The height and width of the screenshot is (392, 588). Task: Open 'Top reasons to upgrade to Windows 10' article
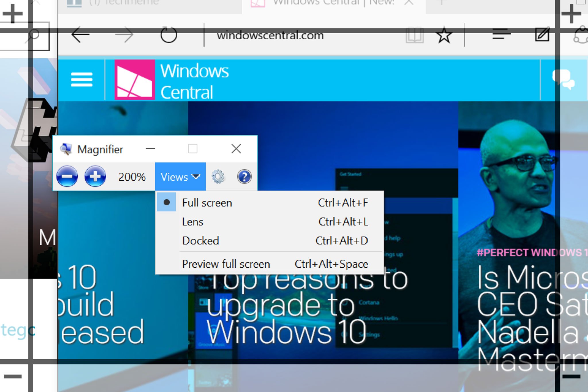pos(307,307)
